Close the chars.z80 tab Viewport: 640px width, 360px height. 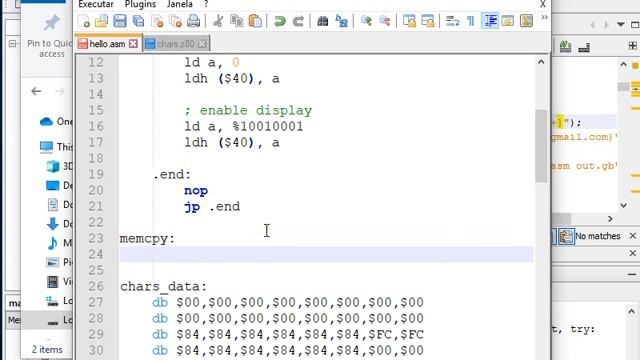202,44
